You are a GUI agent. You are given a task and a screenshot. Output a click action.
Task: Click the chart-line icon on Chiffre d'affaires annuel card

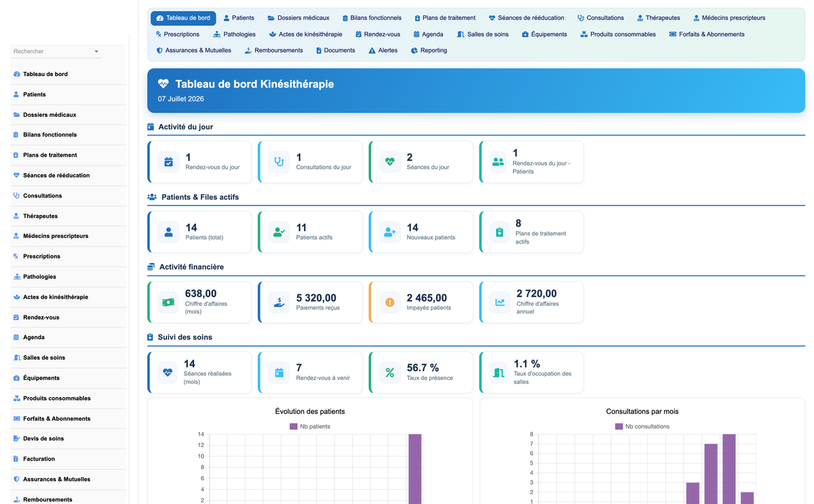[x=499, y=302]
